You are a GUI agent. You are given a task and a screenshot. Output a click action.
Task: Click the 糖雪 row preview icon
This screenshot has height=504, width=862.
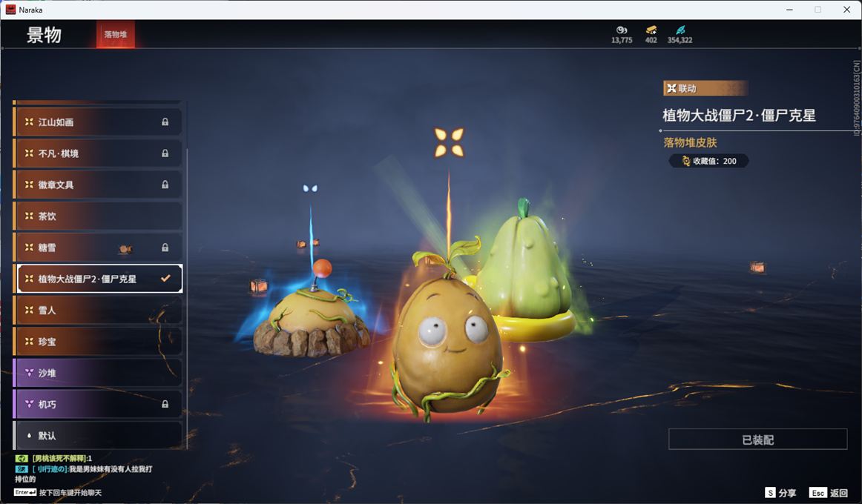click(x=125, y=249)
